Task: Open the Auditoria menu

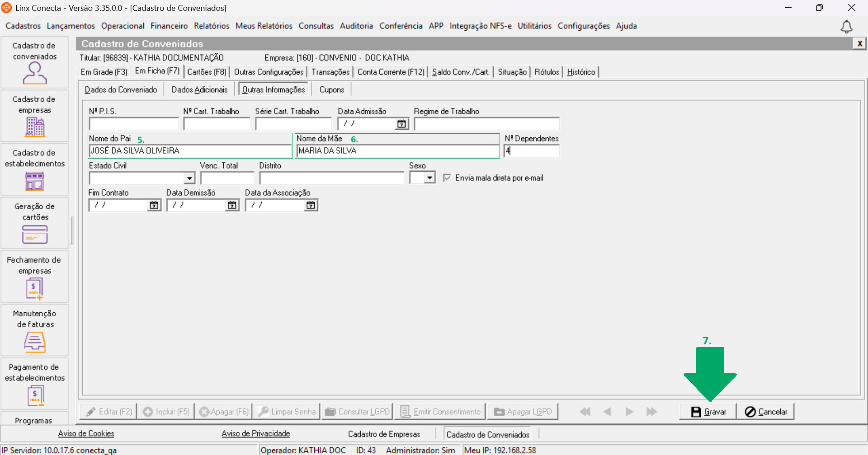Action: coord(357,26)
